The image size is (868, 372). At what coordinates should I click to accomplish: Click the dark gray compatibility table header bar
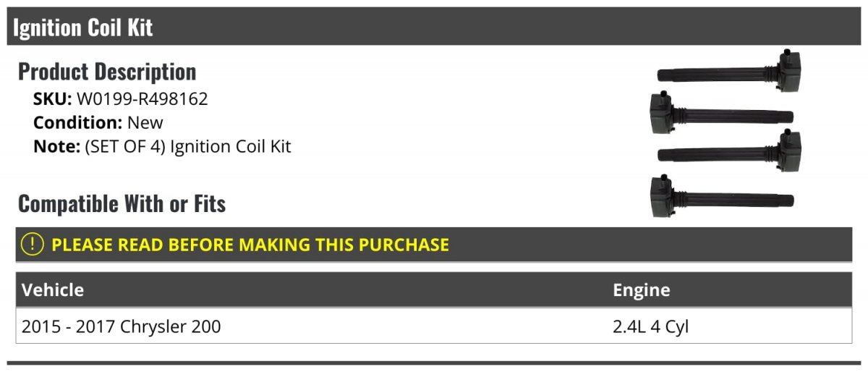[x=434, y=289]
